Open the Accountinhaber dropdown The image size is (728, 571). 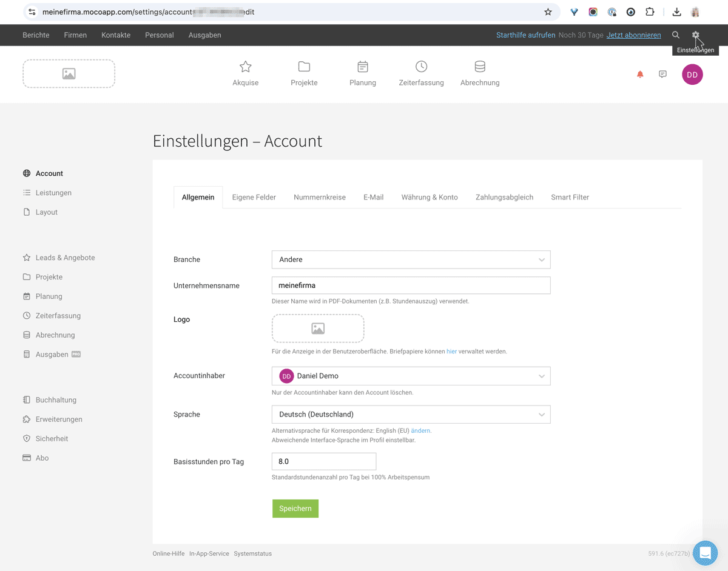pos(411,376)
